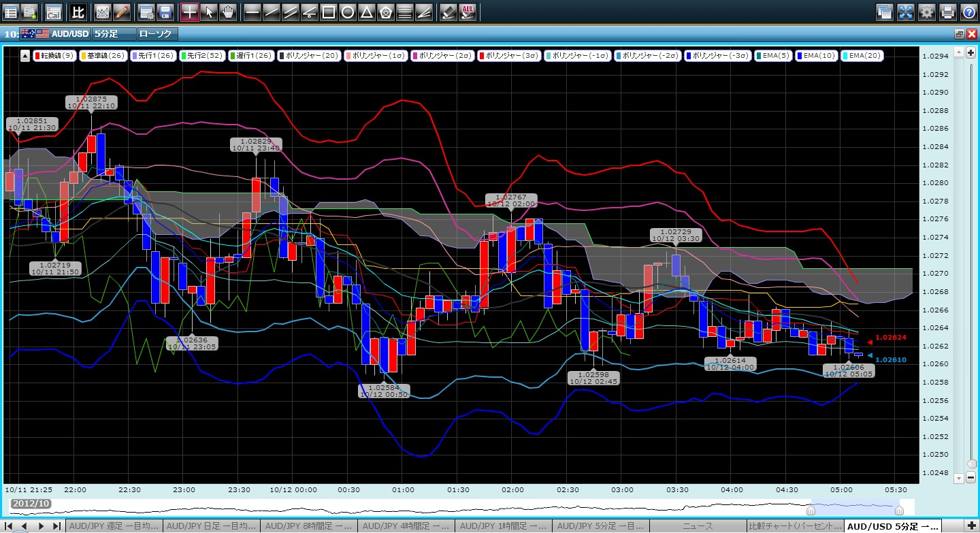Open the help question mark icon

click(x=968, y=12)
